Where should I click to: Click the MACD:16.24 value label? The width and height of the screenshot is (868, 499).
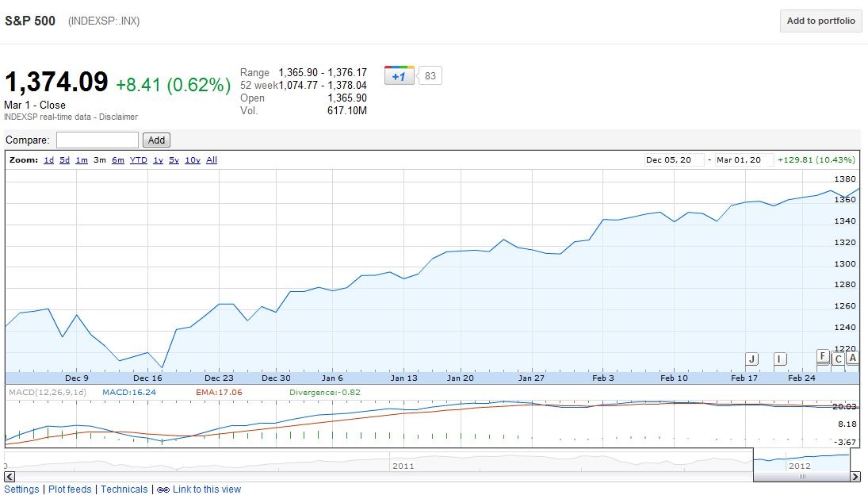129,393
